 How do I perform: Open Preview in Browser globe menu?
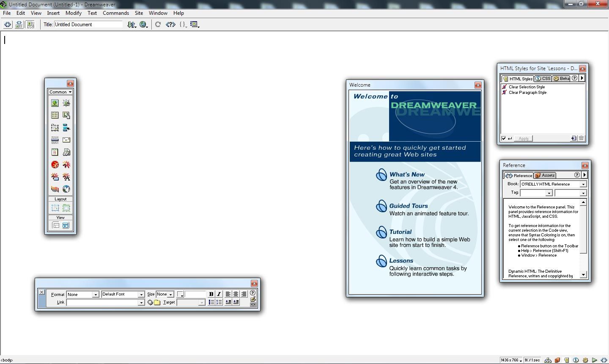click(x=144, y=25)
